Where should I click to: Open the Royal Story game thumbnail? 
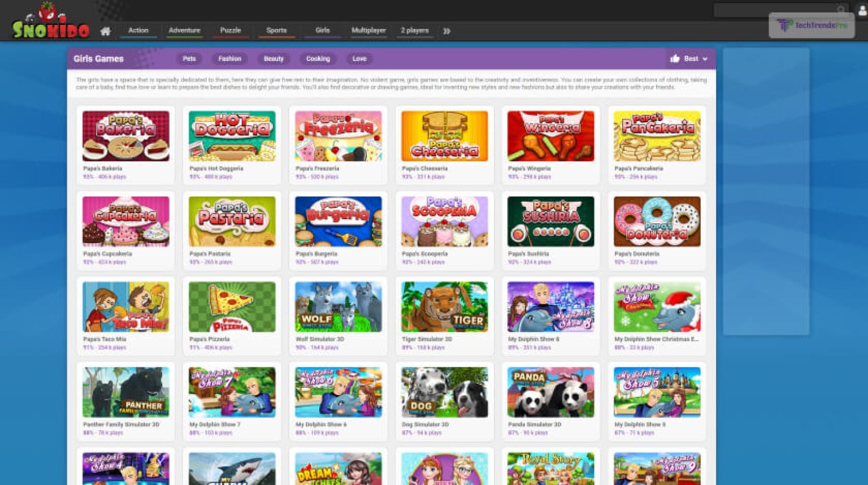(x=550, y=469)
